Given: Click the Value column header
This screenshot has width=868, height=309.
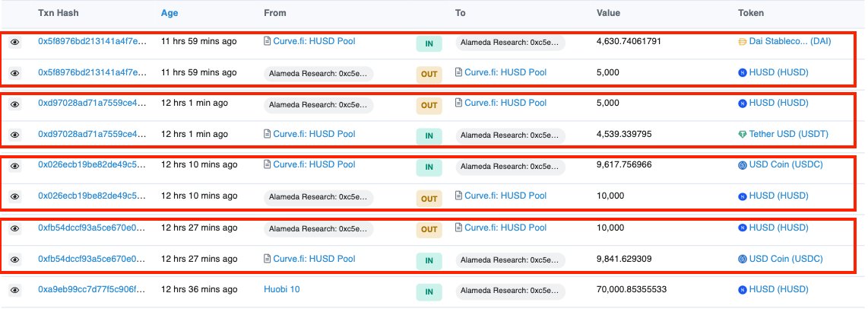Looking at the screenshot, I should (608, 13).
